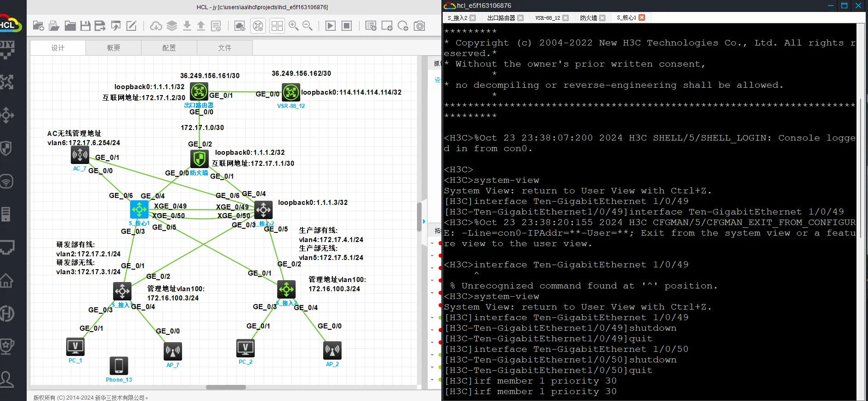The image size is (868, 401).
Task: Create a new project from toolbar
Action: tap(39, 26)
